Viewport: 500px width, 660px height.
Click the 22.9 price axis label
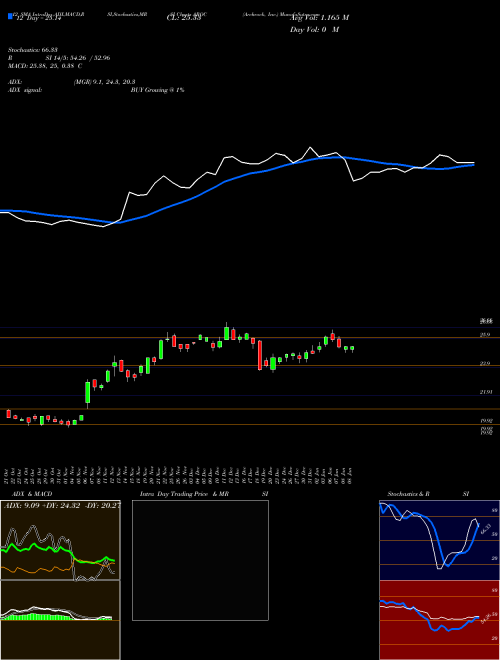pos(485,363)
